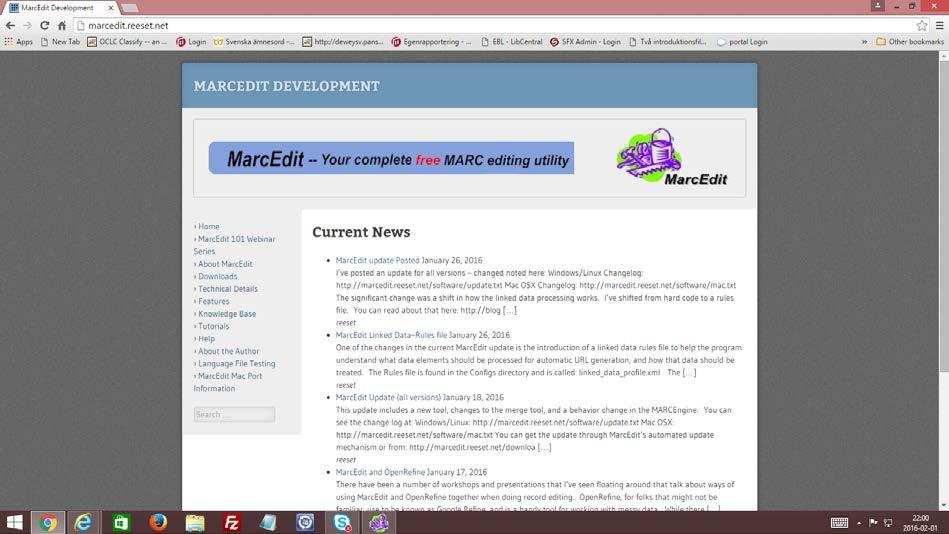Viewport: 949px width, 534px height.
Task: Open MarcEdit Mac Port Information link
Action: click(228, 382)
